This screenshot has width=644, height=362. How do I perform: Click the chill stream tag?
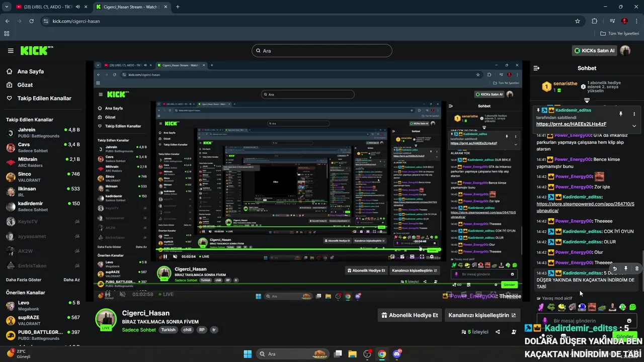(187, 330)
